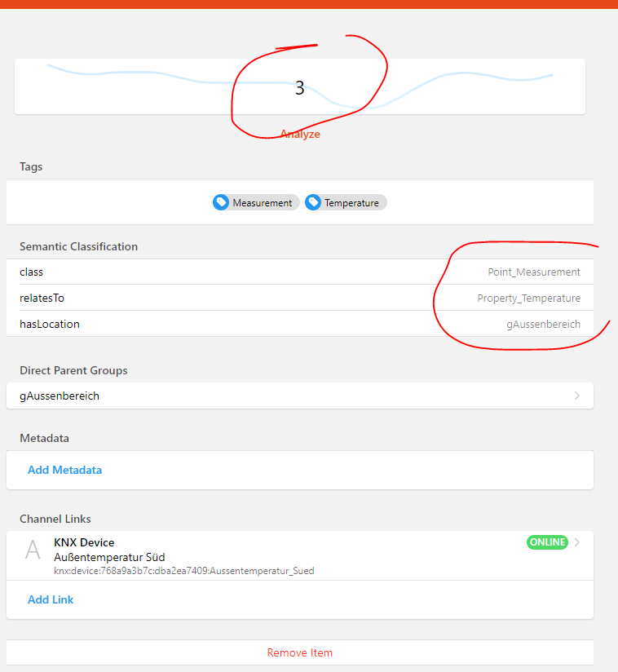Click the ONLINE status badge
The height and width of the screenshot is (672, 618).
pyautogui.click(x=547, y=542)
